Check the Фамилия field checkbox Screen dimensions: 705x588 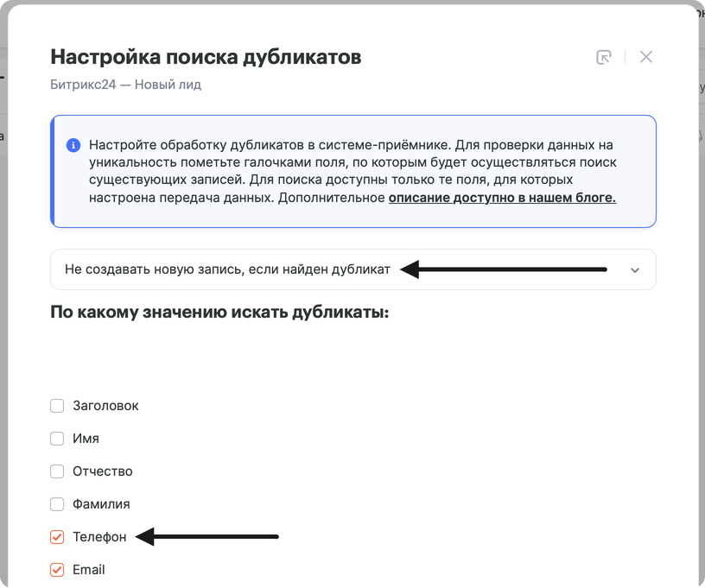(x=57, y=504)
